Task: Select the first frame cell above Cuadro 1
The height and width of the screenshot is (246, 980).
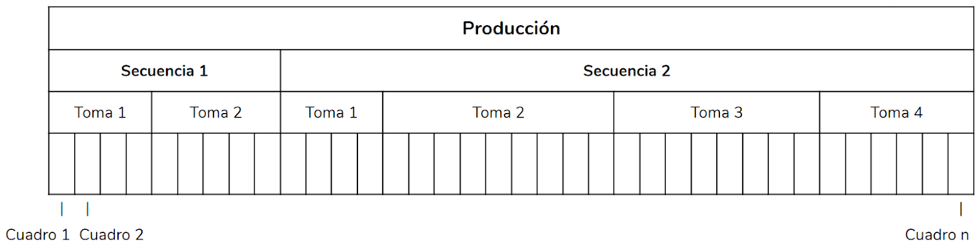Action: pos(62,163)
